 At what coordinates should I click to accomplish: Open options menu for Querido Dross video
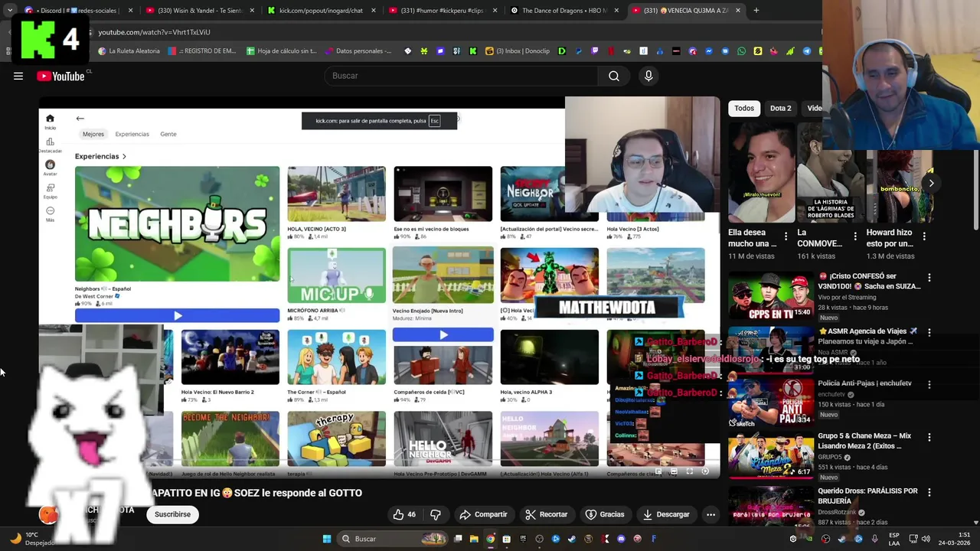pos(929,492)
